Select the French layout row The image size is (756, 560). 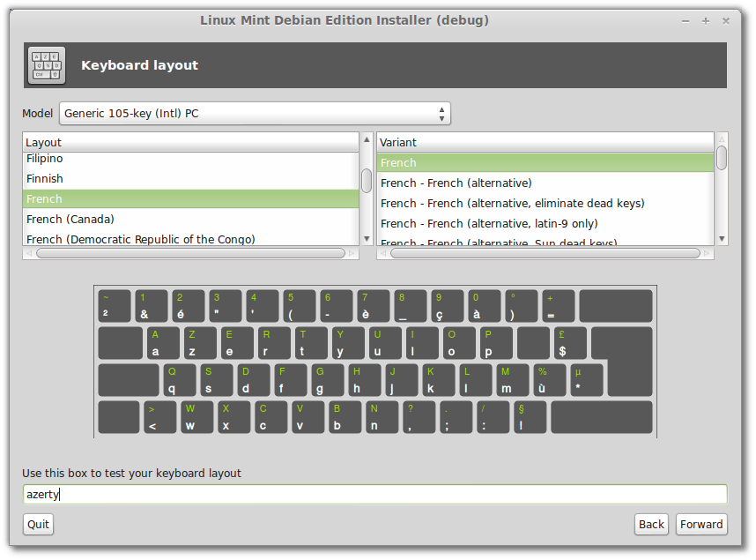(190, 199)
